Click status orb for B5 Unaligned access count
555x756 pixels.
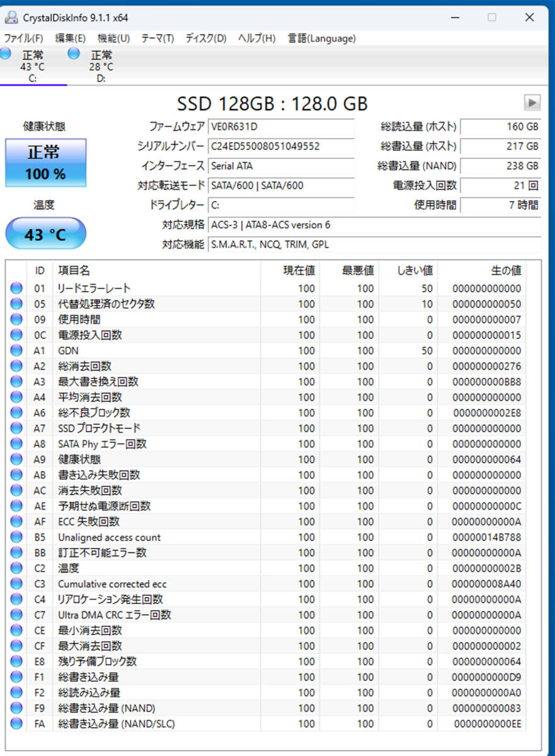16,537
